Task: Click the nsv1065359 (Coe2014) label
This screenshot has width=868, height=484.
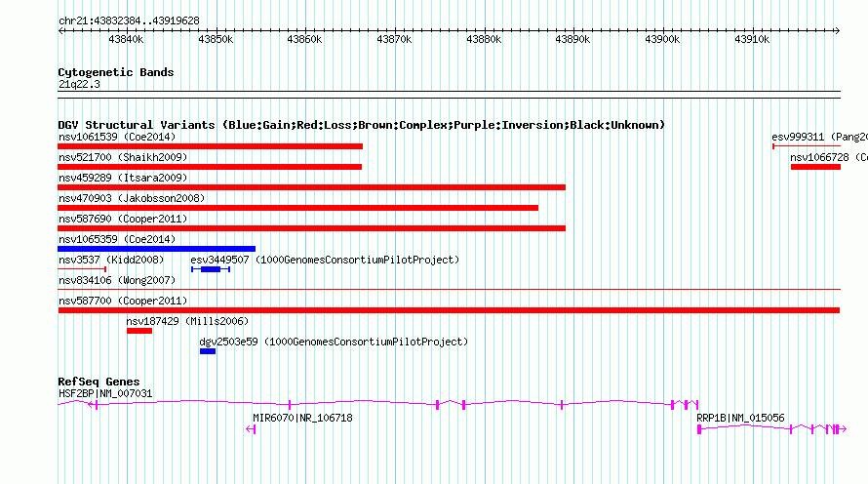Action: pos(117,239)
